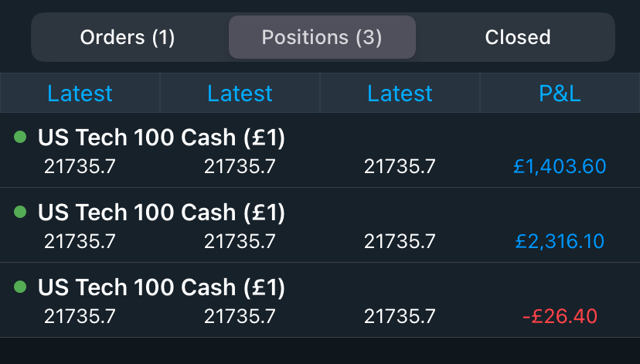Click last 21735.7 price in the £1,403.60 row

[400, 166]
